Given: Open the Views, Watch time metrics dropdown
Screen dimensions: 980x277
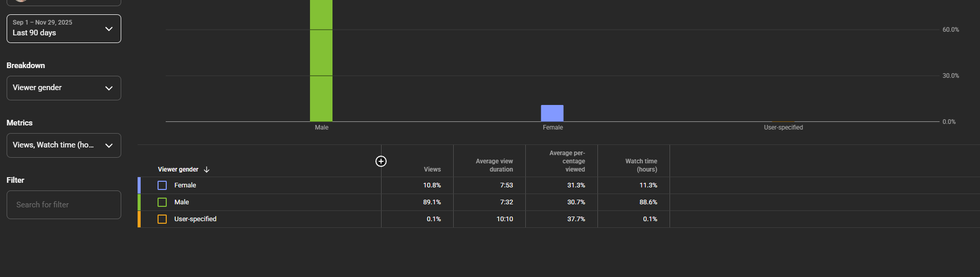Looking at the screenshot, I should pos(64,145).
